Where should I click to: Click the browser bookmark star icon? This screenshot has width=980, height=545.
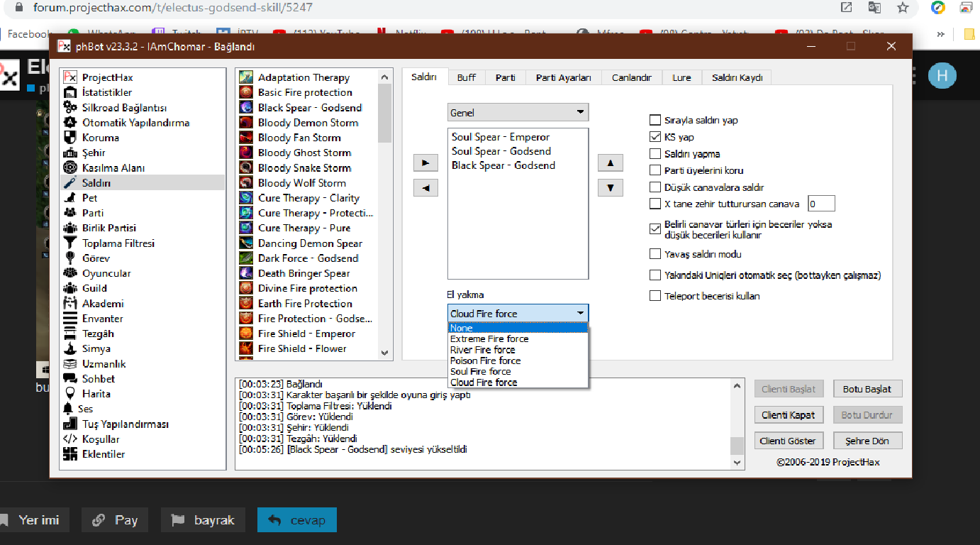point(903,8)
